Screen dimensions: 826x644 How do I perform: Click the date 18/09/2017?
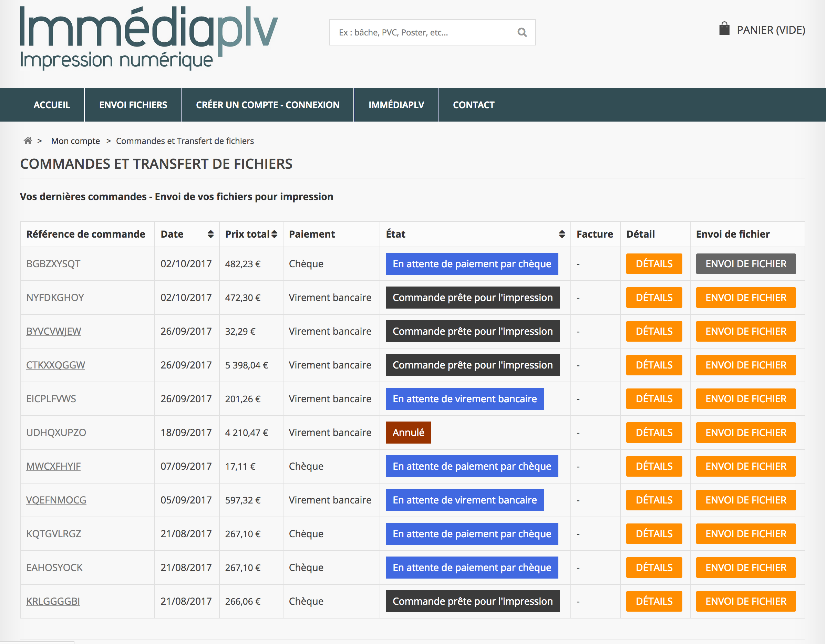(x=186, y=433)
